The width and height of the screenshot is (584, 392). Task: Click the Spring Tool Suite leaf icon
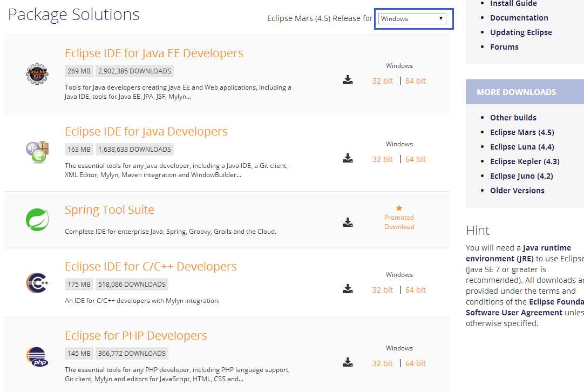click(37, 219)
